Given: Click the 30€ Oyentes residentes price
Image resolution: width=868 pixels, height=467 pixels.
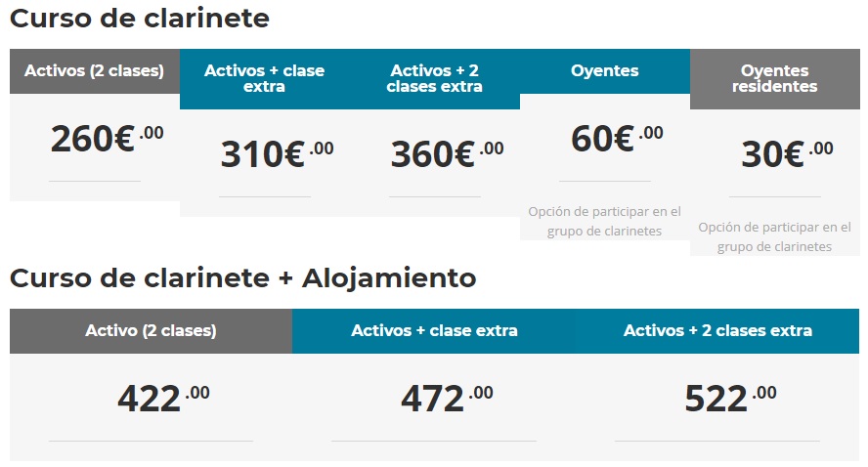Looking at the screenshot, I should [786, 154].
